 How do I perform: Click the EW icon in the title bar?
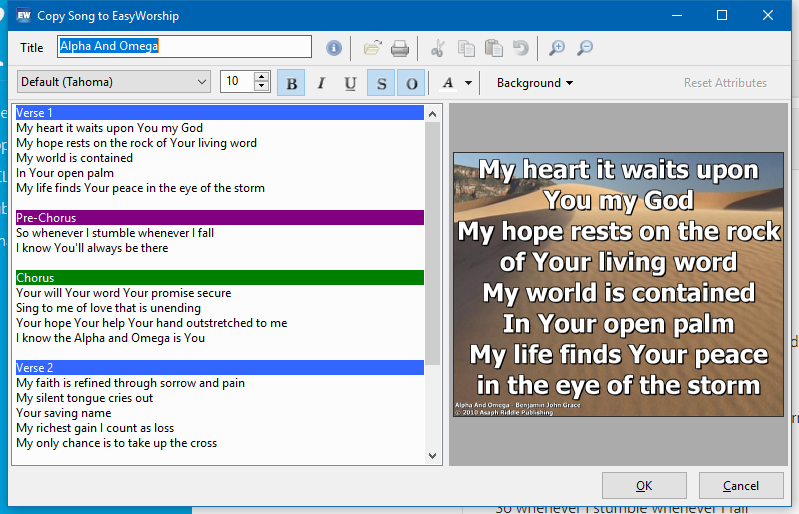point(23,16)
